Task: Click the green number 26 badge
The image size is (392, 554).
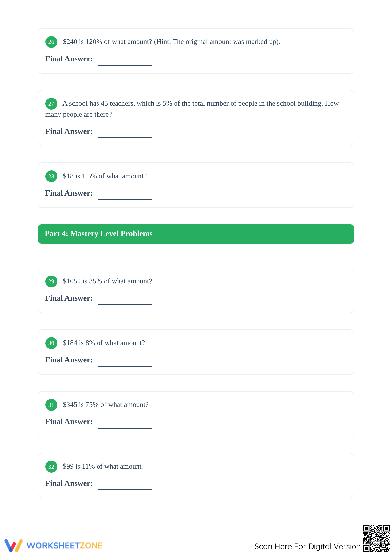Action: 51,42
